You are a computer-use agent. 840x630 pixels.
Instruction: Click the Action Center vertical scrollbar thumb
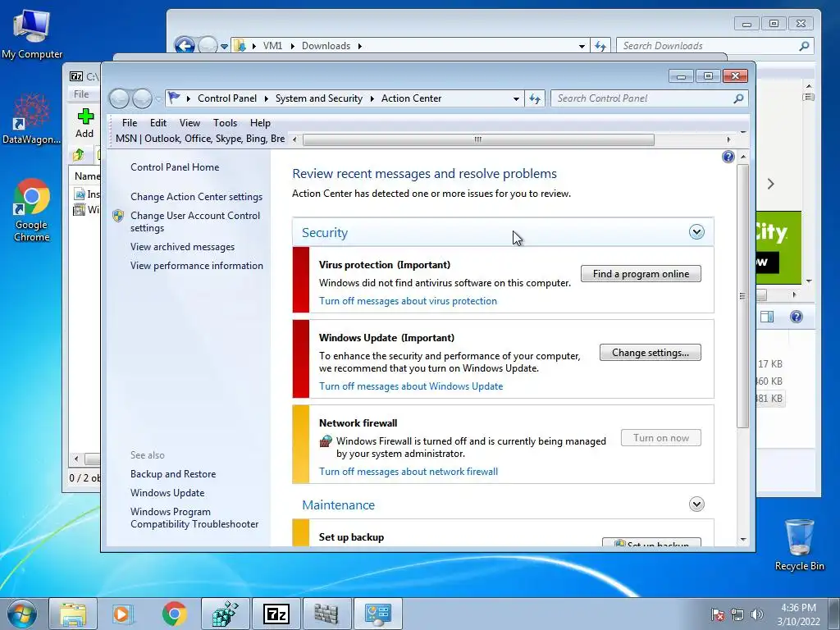(742, 295)
